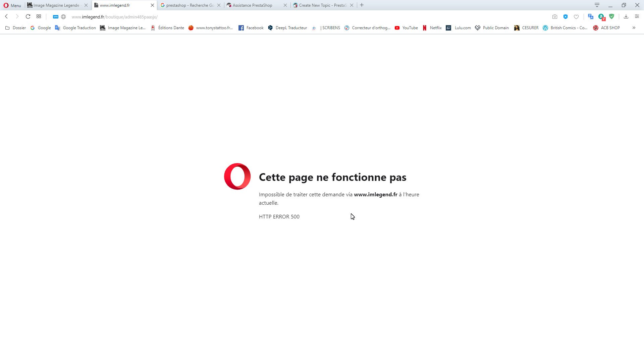Viewport: 644px width, 349px height.
Task: Open the www.tonystattoo.fr bookmark
Action: pyautogui.click(x=211, y=28)
